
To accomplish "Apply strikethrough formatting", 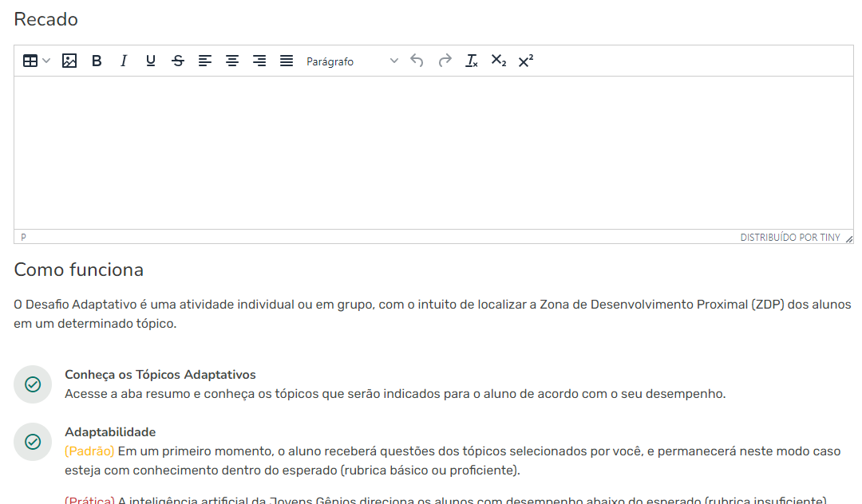I will point(178,61).
